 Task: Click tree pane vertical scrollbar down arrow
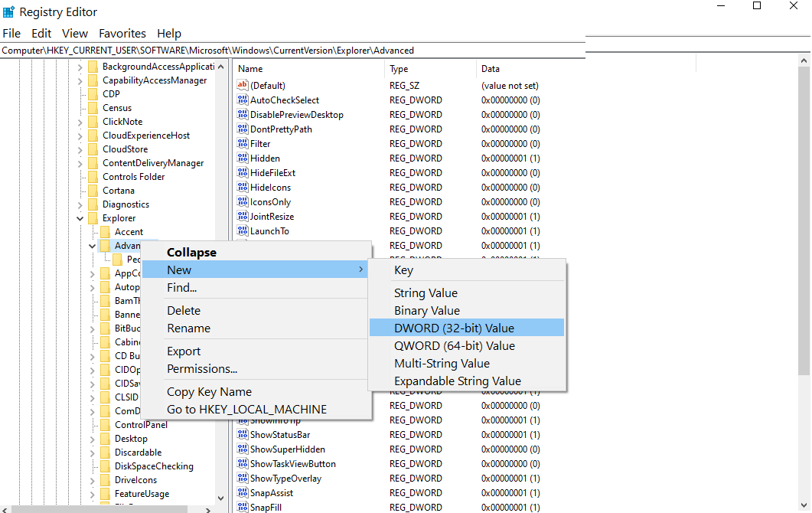pyautogui.click(x=221, y=498)
